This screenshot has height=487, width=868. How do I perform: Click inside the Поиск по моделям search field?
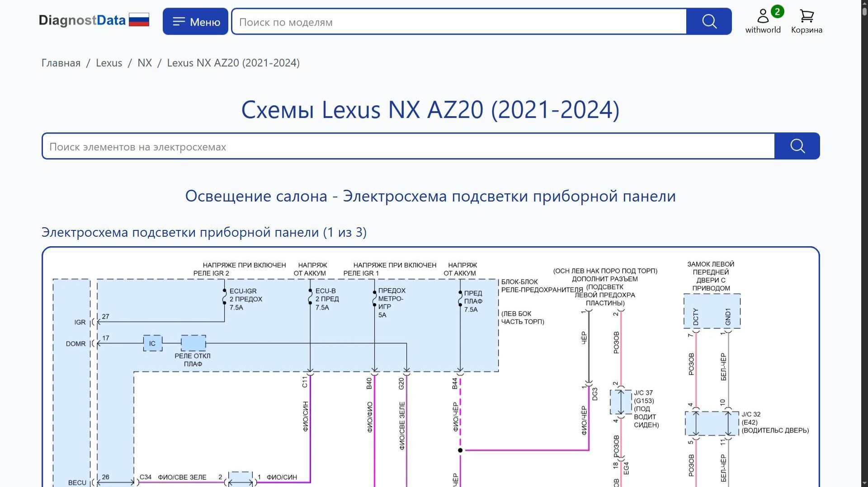(x=452, y=21)
